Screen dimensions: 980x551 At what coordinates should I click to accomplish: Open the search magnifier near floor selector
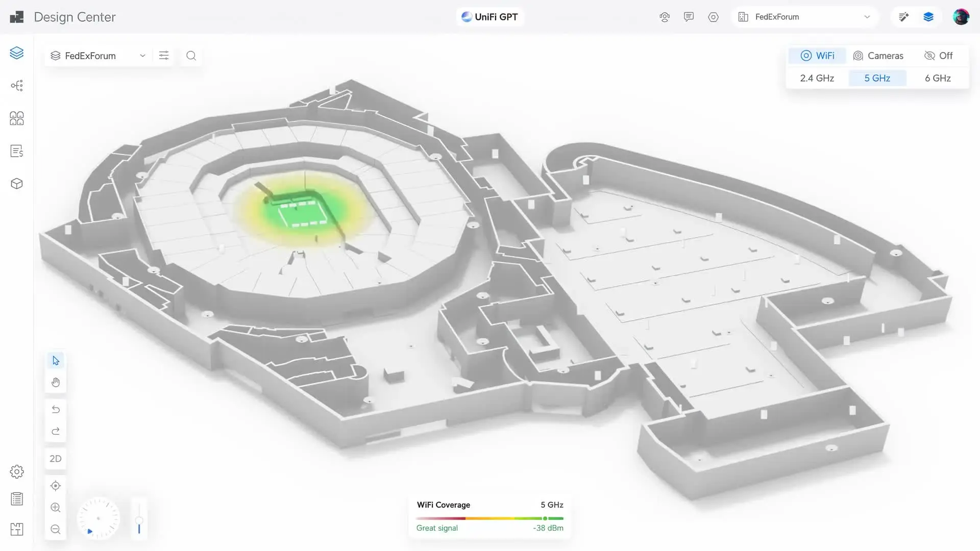[x=191, y=56]
